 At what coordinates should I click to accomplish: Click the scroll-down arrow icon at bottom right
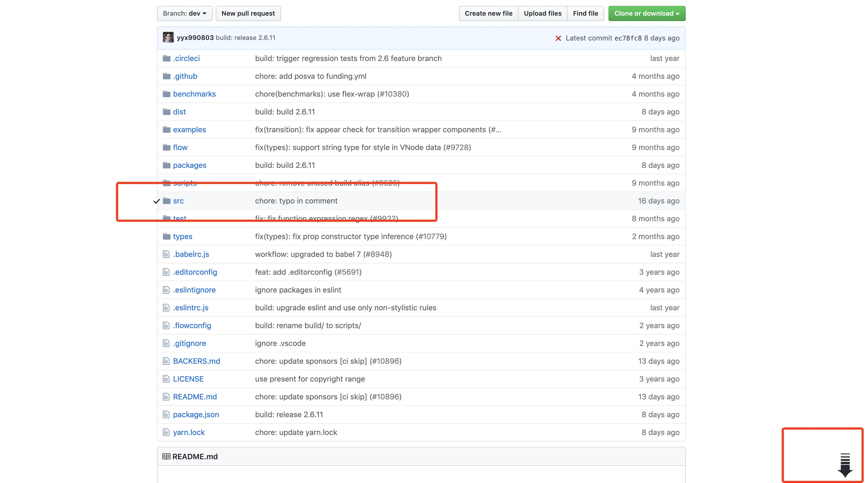click(845, 465)
